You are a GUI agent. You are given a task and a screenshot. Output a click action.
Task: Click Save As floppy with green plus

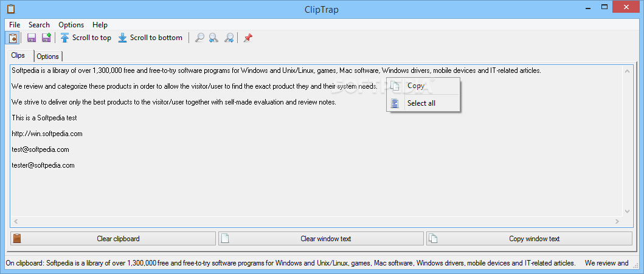[46, 38]
